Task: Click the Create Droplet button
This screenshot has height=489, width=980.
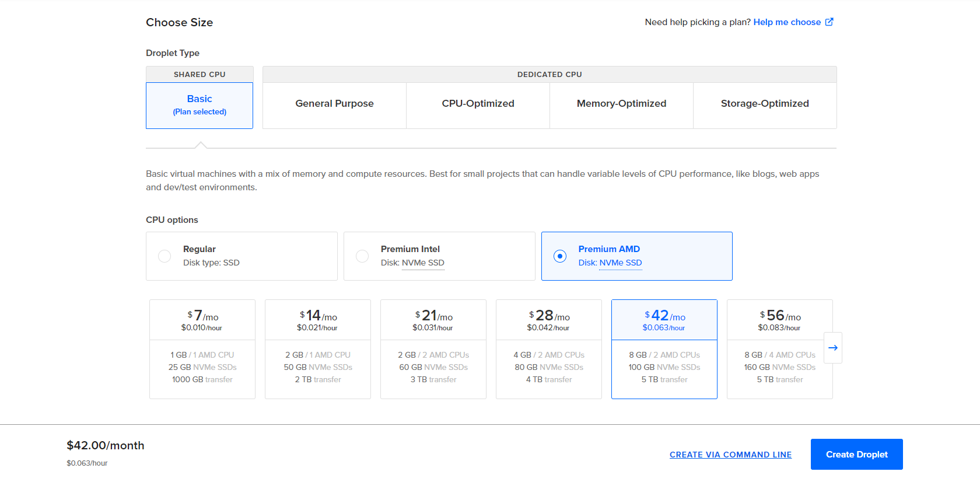Action: pyautogui.click(x=856, y=454)
